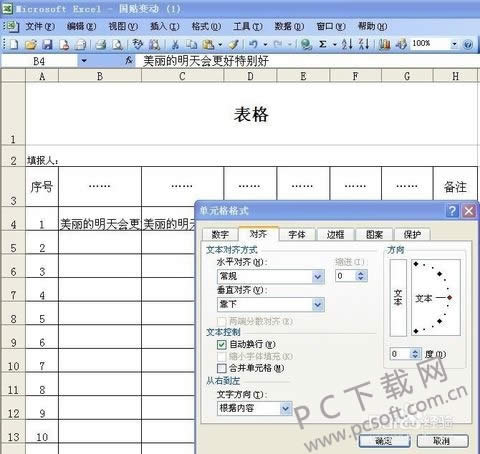Select the Format Painter brush icon
Image resolution: width=480 pixels, height=454 pixels.
point(234,44)
